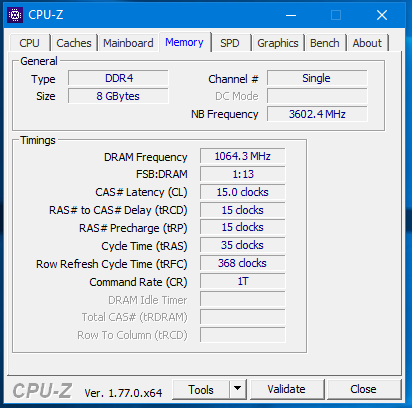412x408 pixels.
Task: Click the tRAS 35 clocks value
Action: 243,245
